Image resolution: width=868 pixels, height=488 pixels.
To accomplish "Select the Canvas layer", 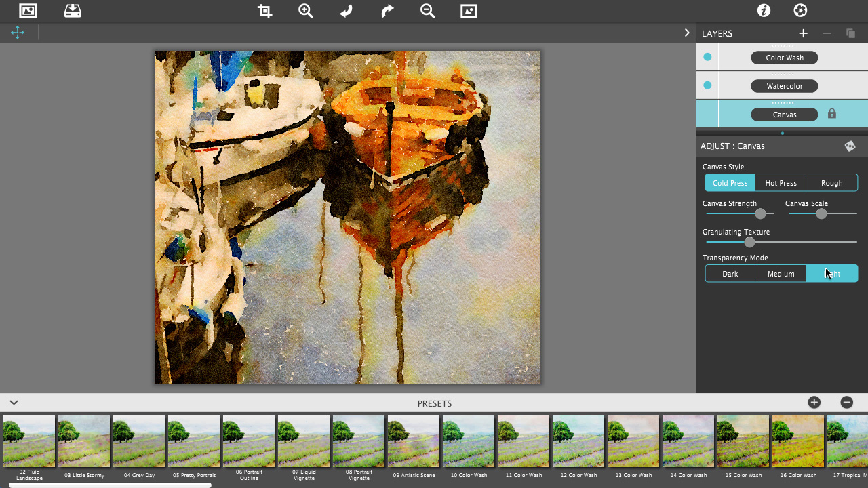I will click(x=785, y=115).
